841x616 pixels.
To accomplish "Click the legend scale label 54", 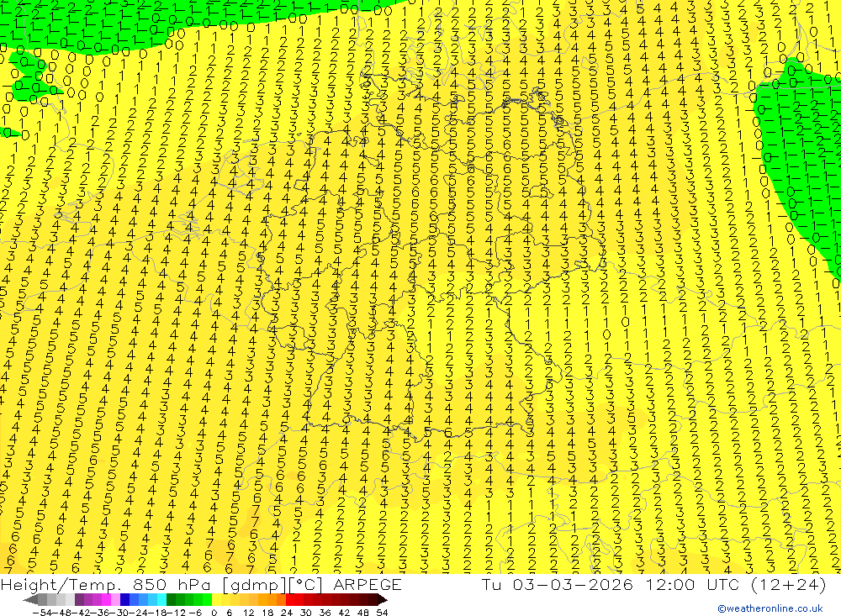I will tap(382, 613).
